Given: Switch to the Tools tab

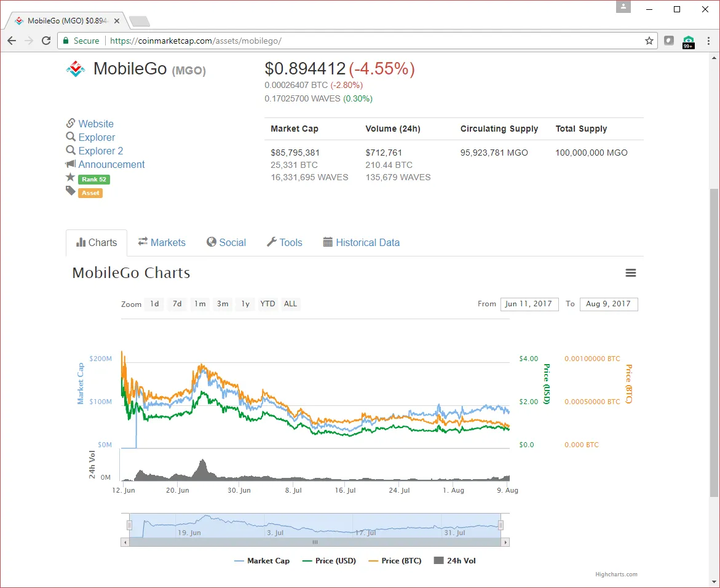Looking at the screenshot, I should (x=285, y=242).
